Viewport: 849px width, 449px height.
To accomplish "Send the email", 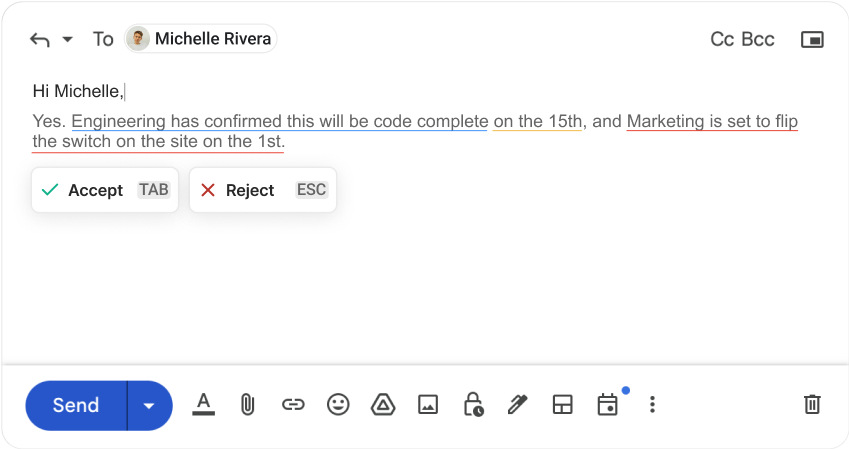I will [x=76, y=405].
